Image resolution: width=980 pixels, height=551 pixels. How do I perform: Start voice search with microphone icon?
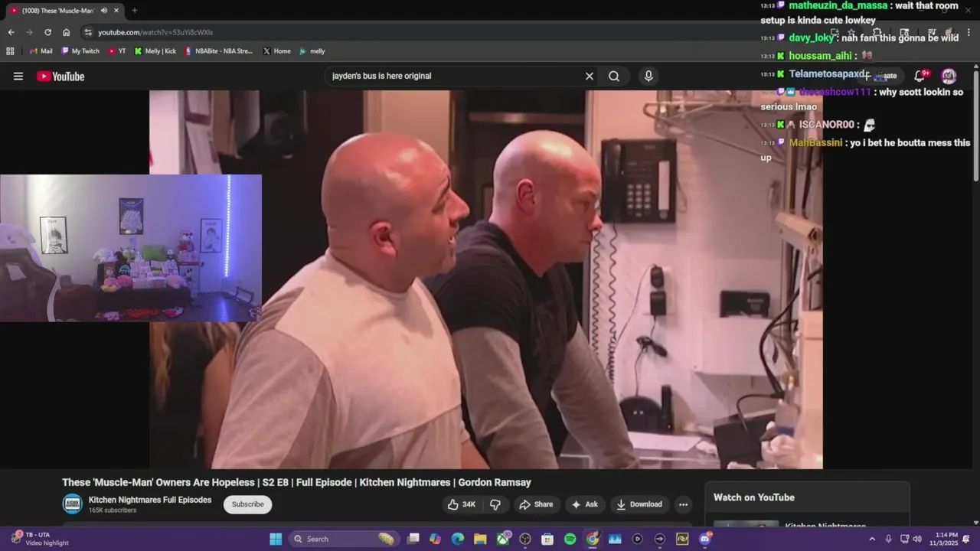(x=648, y=76)
